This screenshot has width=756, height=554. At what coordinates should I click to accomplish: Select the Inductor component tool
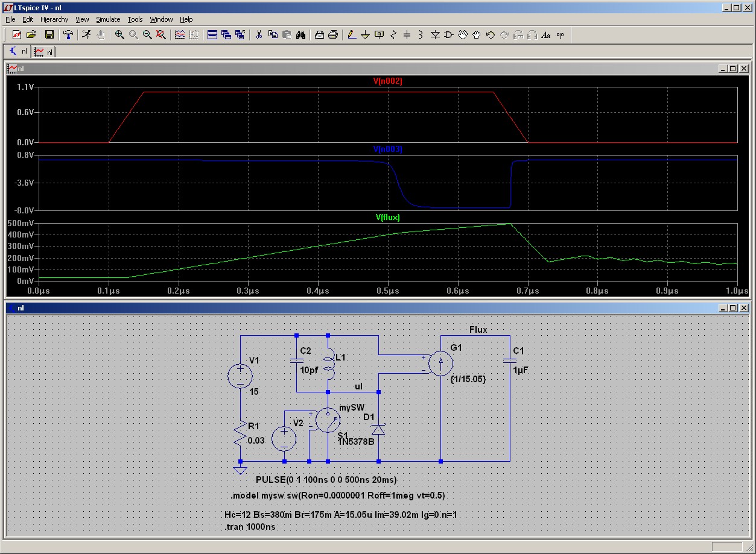point(421,35)
